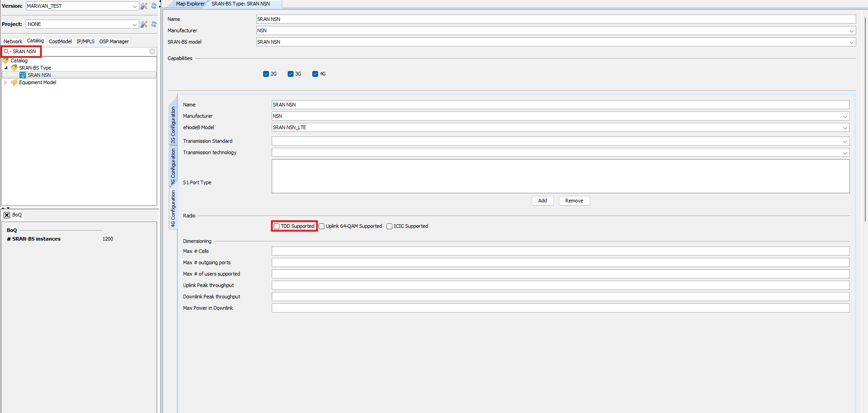
Task: Open the Map Explorer tab
Action: [190, 4]
